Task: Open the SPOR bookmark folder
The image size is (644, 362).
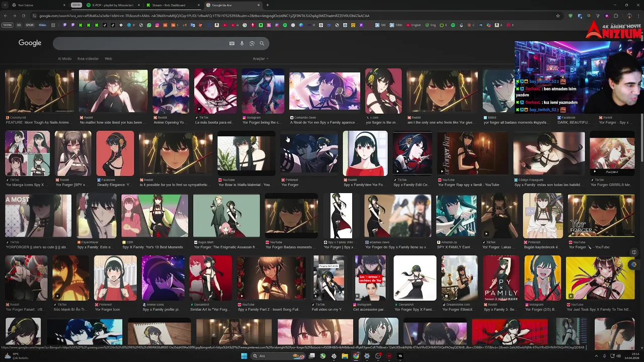Action: [x=30, y=25]
